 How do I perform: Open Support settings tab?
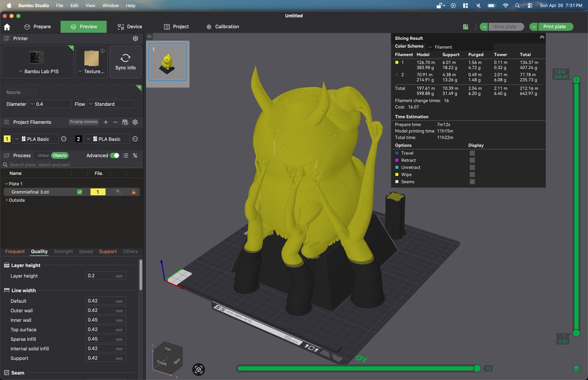click(x=108, y=252)
